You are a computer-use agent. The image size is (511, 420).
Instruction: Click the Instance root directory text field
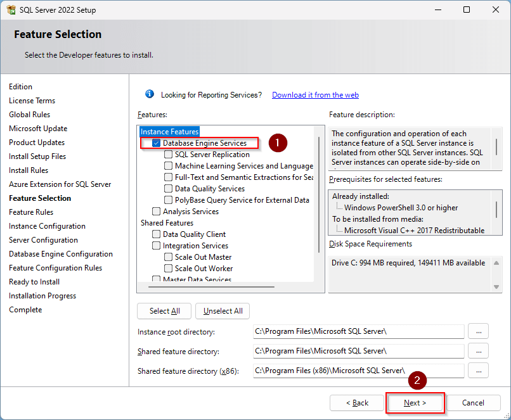(x=358, y=331)
